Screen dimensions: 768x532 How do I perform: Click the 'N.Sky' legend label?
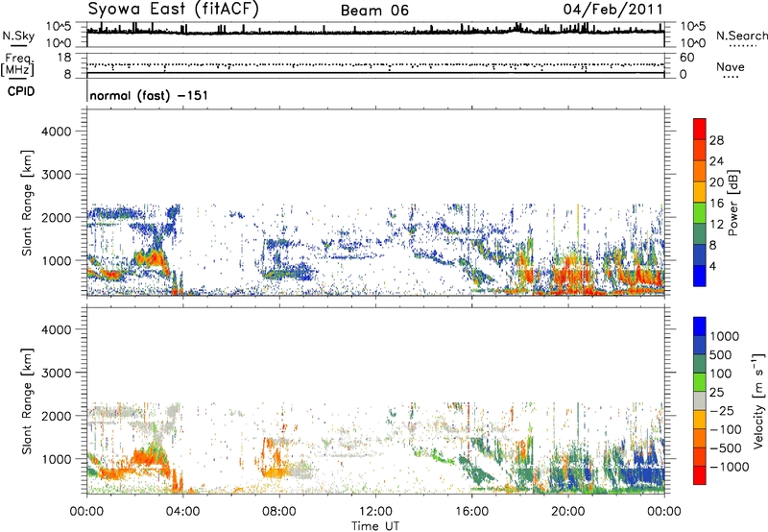pyautogui.click(x=18, y=36)
